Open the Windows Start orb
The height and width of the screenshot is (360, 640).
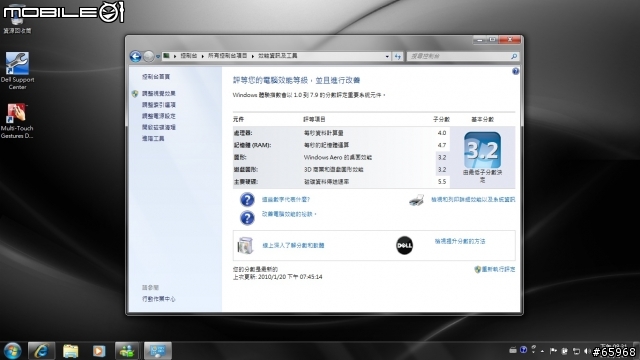click(x=12, y=351)
